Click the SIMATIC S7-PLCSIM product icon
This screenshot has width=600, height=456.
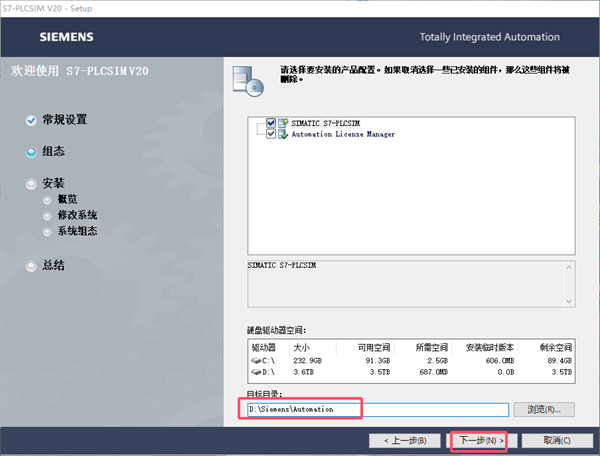pyautogui.click(x=283, y=123)
